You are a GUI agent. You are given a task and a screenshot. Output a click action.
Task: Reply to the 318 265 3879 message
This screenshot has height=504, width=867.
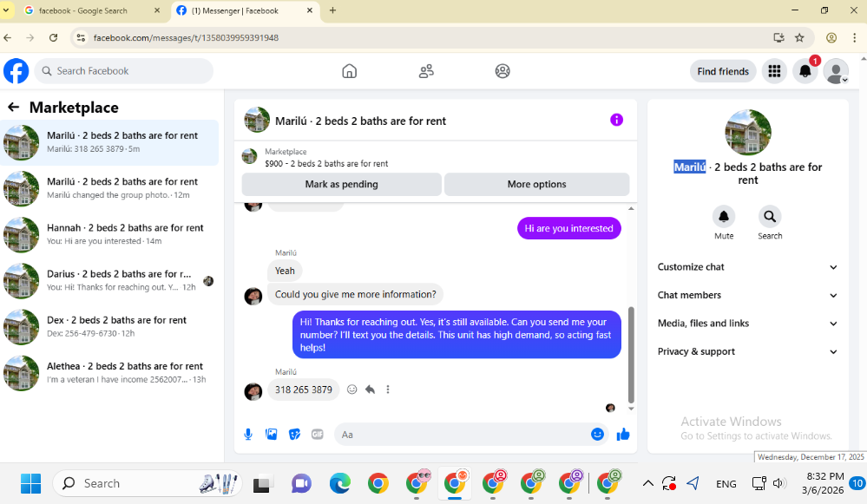click(370, 389)
